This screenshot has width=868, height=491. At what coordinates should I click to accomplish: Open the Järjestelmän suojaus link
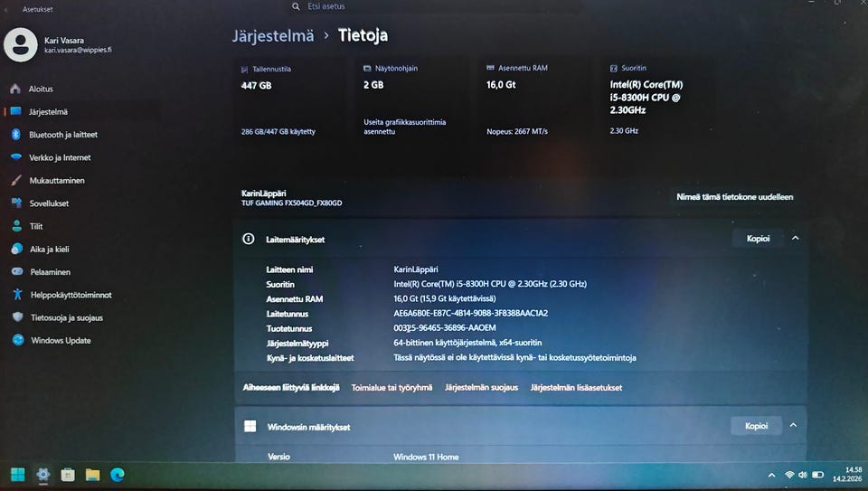(482, 388)
